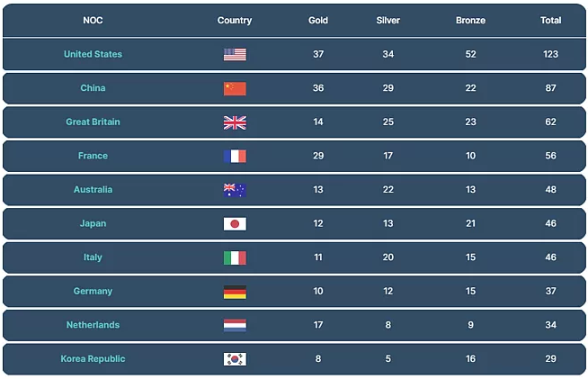Select the Italy flag icon
Screen dimensions: 588x379
235,257
